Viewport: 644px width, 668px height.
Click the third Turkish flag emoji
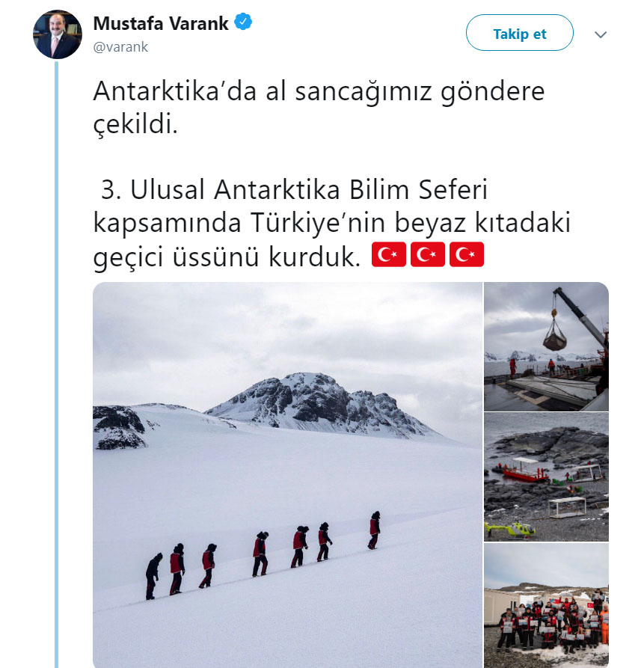[x=467, y=254]
